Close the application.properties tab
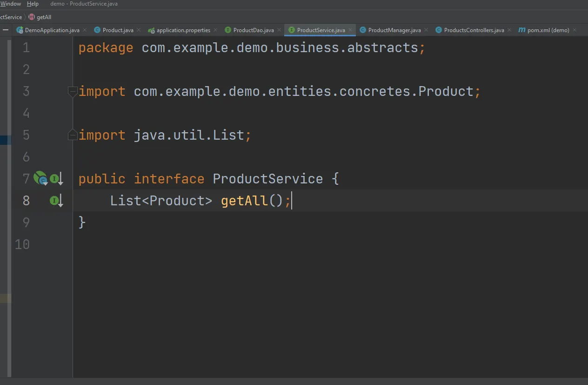The image size is (588, 385). [x=215, y=30]
